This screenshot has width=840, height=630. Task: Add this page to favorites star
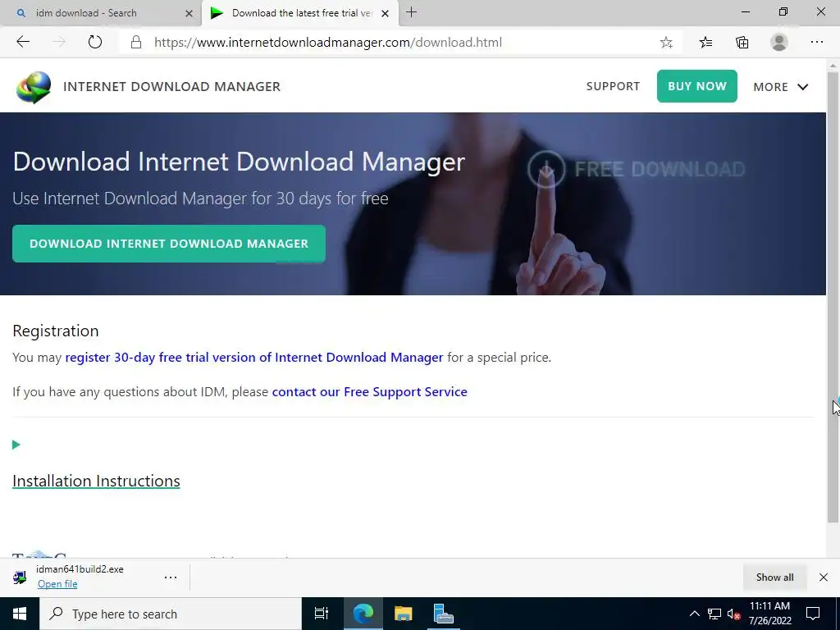[x=666, y=43]
